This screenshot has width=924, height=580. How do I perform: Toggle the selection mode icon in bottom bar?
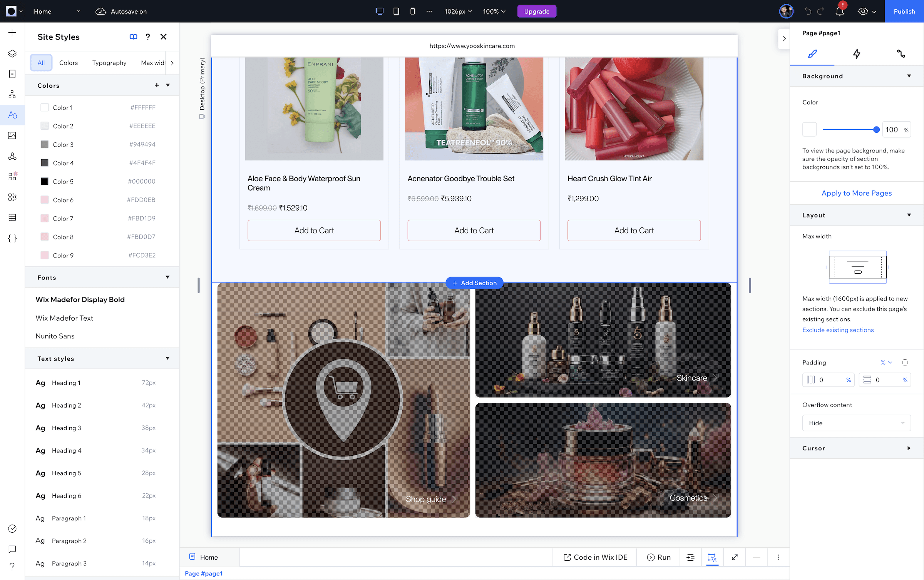(712, 557)
